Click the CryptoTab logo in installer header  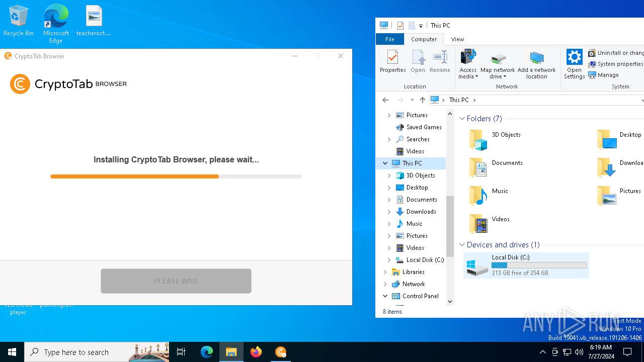[68, 84]
